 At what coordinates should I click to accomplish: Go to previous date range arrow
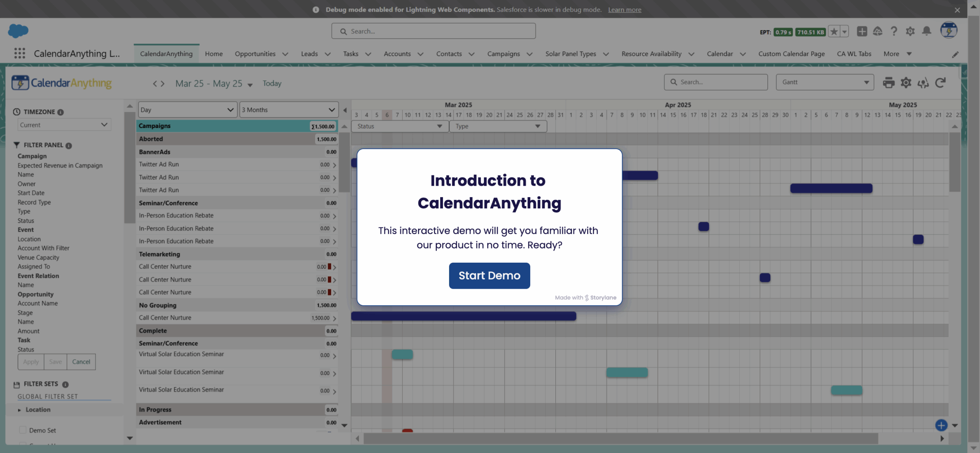coord(155,83)
